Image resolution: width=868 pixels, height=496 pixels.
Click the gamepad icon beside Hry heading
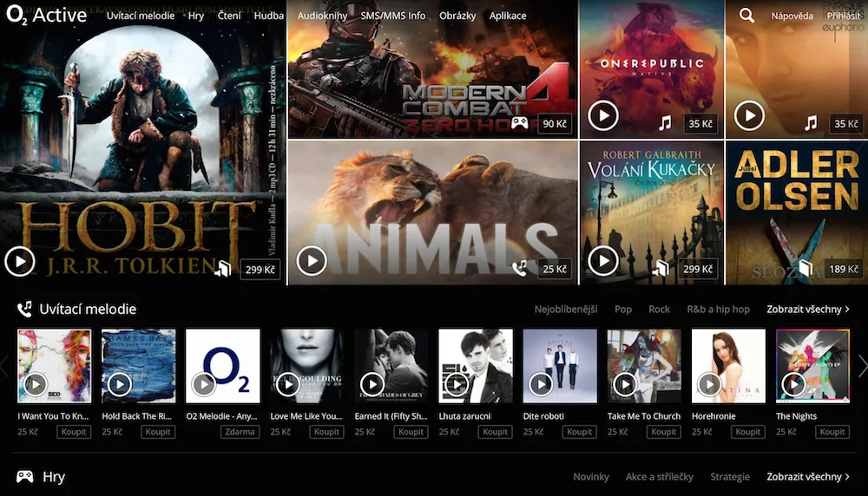[24, 476]
